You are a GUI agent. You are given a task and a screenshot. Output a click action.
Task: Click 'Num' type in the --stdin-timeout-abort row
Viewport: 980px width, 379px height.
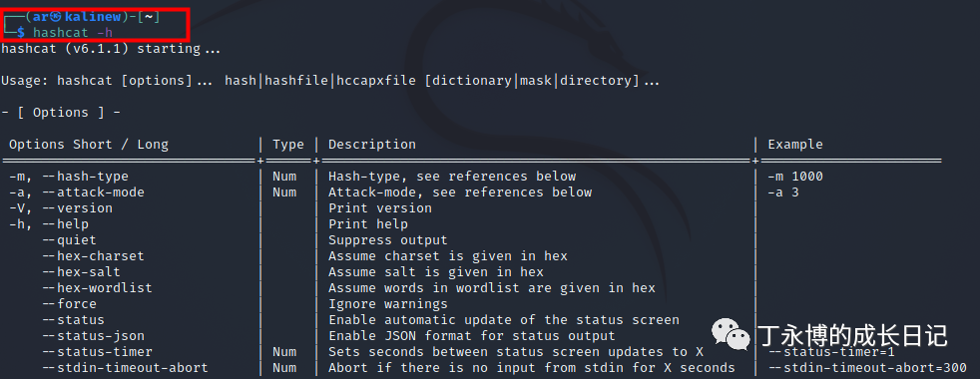tap(284, 368)
